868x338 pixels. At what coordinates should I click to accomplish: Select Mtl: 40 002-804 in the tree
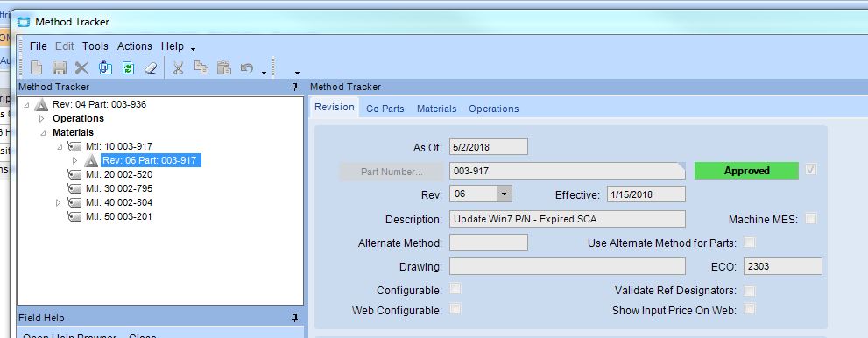[119, 202]
